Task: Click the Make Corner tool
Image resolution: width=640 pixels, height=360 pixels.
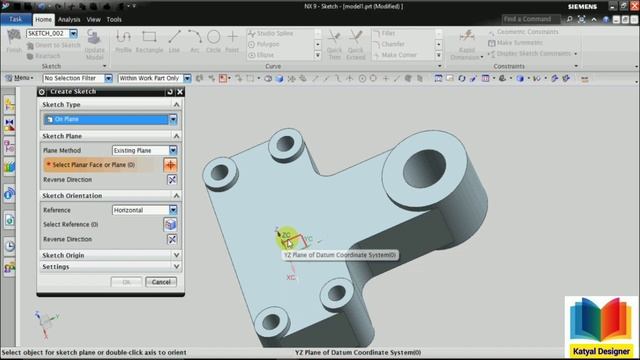Action: [395, 55]
